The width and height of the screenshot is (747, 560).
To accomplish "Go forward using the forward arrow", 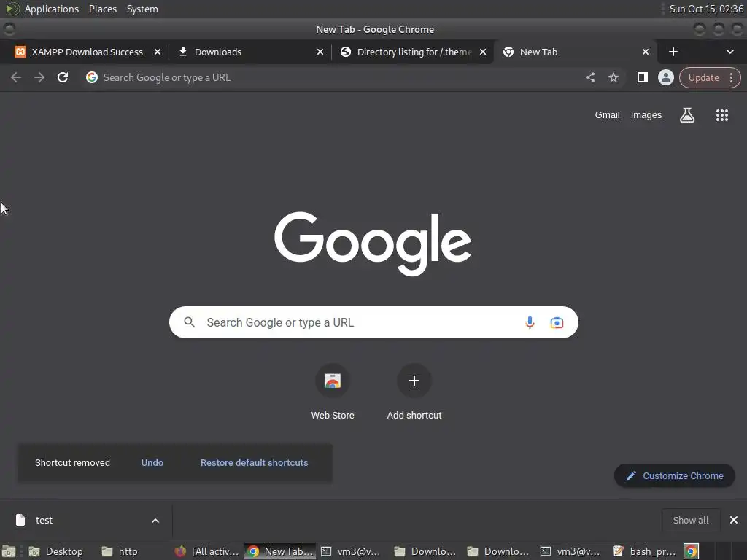I will coord(39,77).
